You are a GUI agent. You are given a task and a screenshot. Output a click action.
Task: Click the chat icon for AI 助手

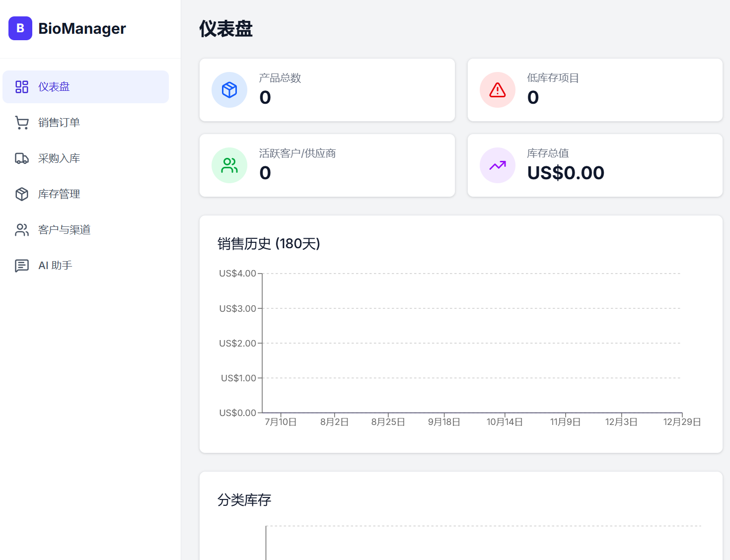22,266
